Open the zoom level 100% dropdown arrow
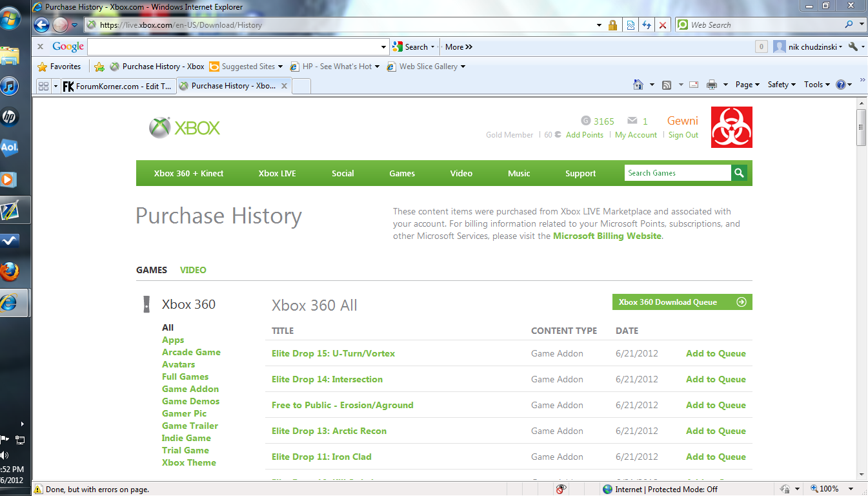Viewport: 868px width, 496px height. [x=851, y=489]
